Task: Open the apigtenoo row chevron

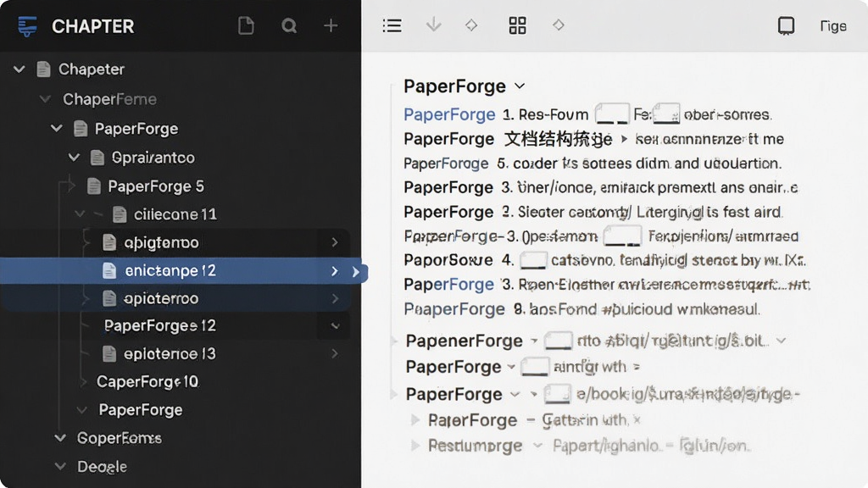Action: [x=334, y=242]
